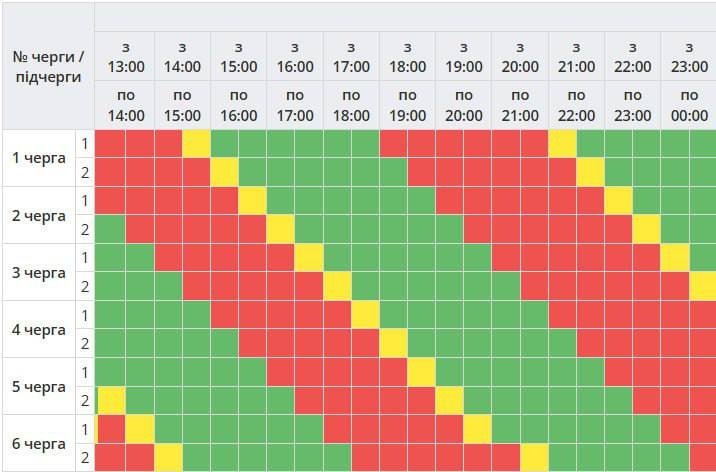This screenshot has height=472, width=716.
Task: Click the yellow cell in 4 черга subqueue 2 under 18:00
Action: point(393,343)
